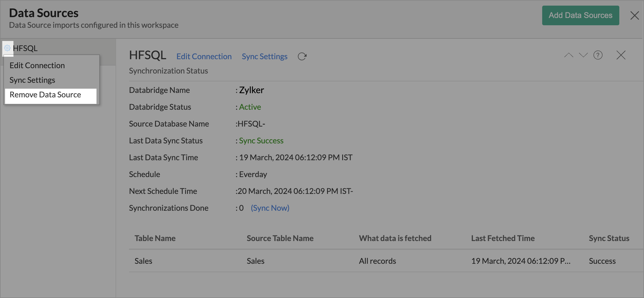This screenshot has width=644, height=298.
Task: Select the Sales source table name cell
Action: click(x=256, y=261)
